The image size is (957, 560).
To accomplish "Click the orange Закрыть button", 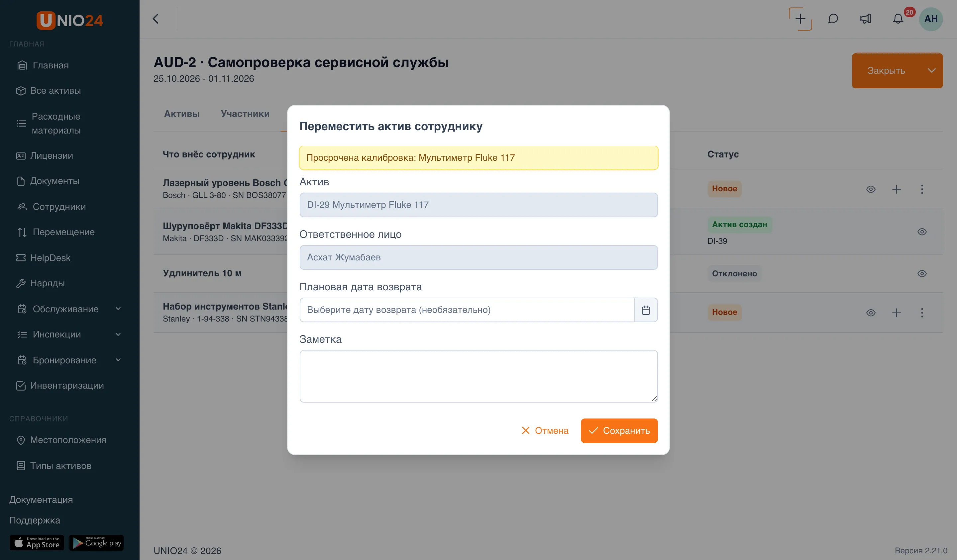I will click(x=886, y=71).
